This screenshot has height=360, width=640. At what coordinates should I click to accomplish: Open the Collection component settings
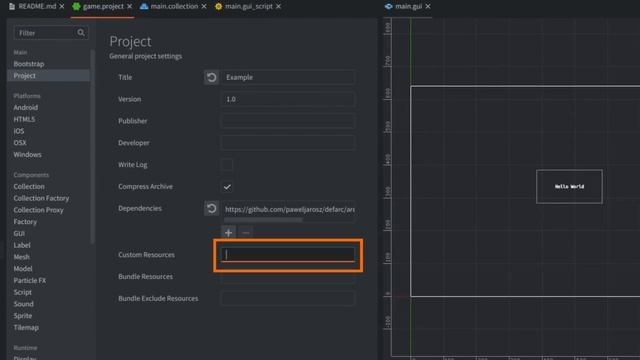click(x=29, y=187)
